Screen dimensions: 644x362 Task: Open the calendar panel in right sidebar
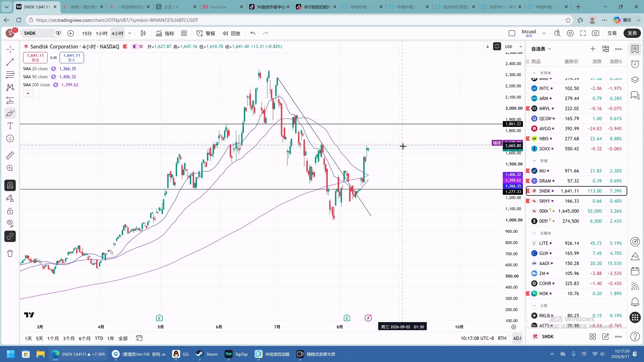point(635,271)
